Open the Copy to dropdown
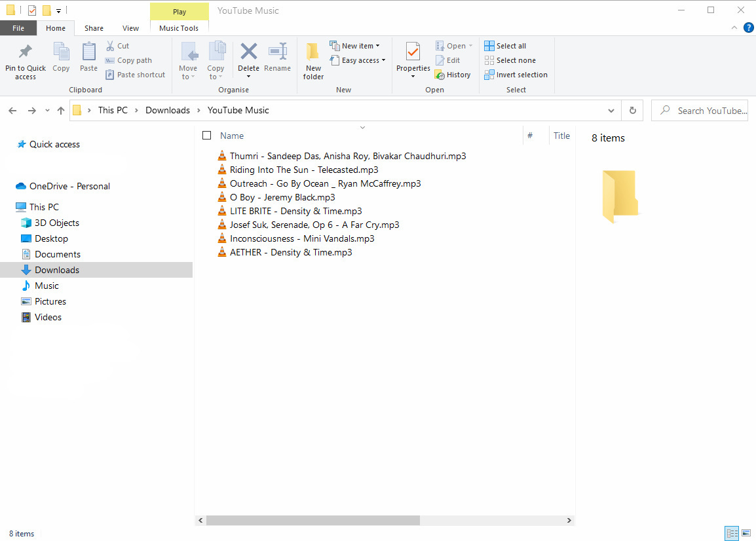Screen dimensions: 756x541 tap(216, 61)
